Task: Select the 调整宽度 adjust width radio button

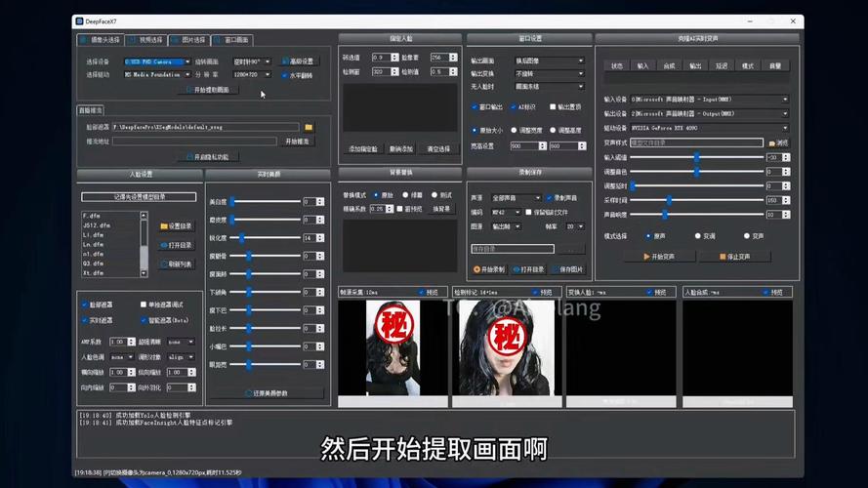Action: 514,131
